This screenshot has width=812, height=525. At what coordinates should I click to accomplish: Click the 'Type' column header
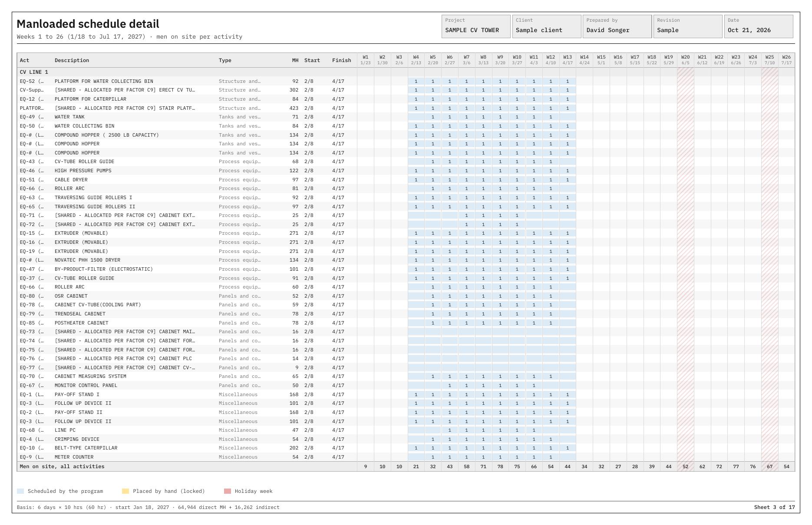tap(225, 60)
